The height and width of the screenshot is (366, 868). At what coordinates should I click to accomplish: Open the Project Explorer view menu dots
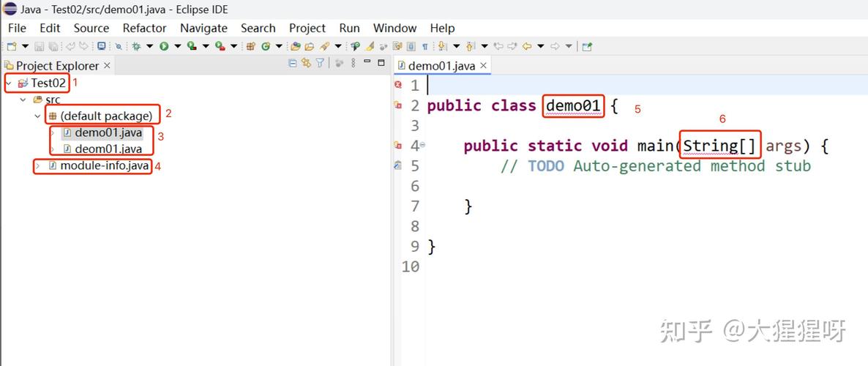click(353, 64)
